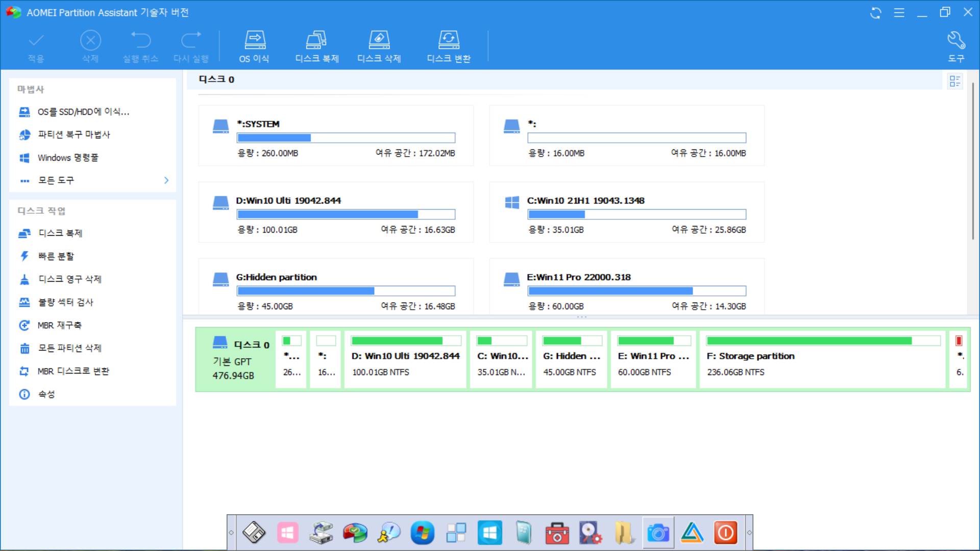This screenshot has height=551, width=980.
Task: Toggle the partition view layout icon
Action: point(954,81)
